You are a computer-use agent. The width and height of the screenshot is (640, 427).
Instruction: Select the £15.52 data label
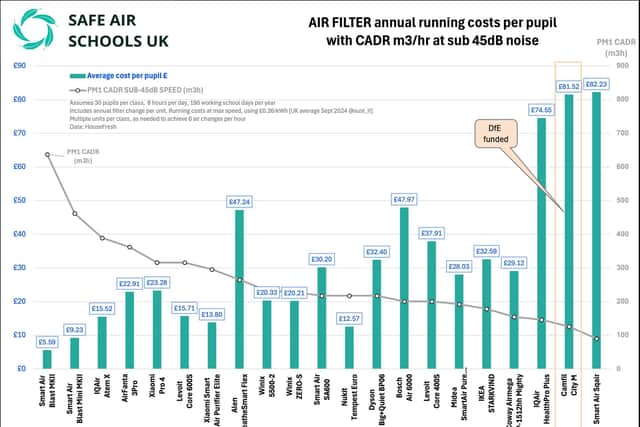coord(102,309)
